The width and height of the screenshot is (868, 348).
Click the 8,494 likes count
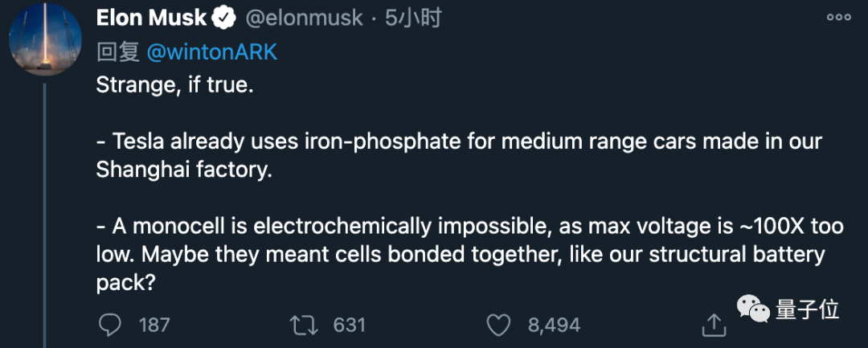(554, 325)
